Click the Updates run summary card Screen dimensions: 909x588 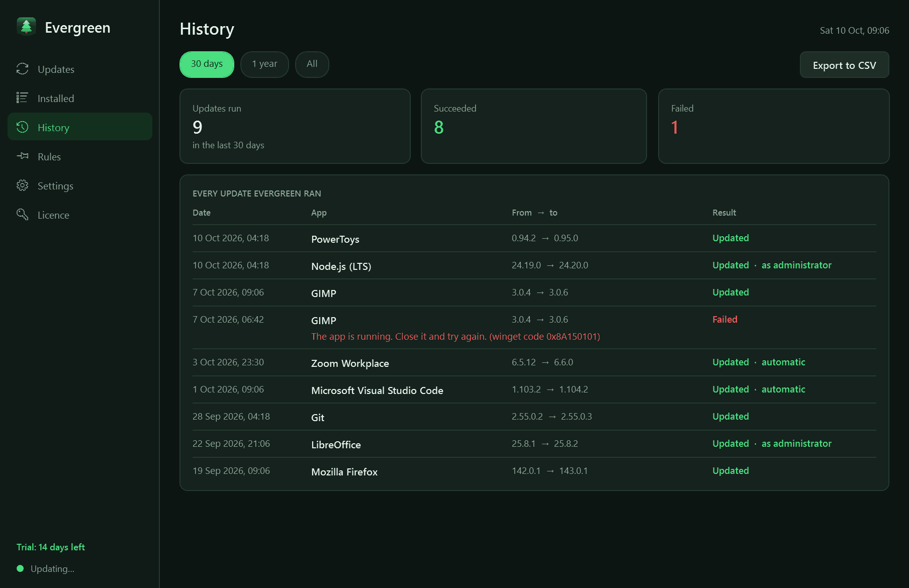point(295,126)
